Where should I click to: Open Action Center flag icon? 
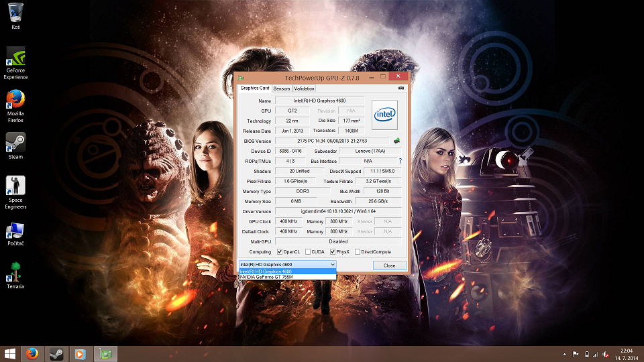point(576,354)
